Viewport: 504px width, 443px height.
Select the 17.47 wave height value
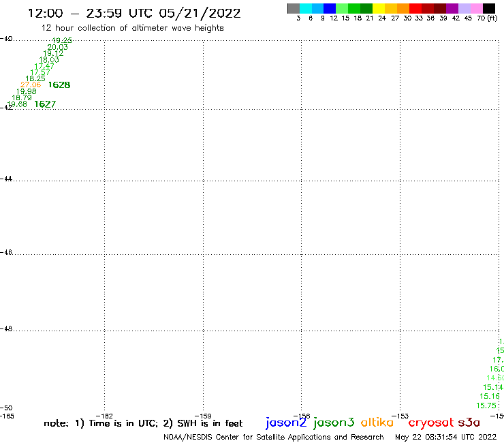[44, 66]
